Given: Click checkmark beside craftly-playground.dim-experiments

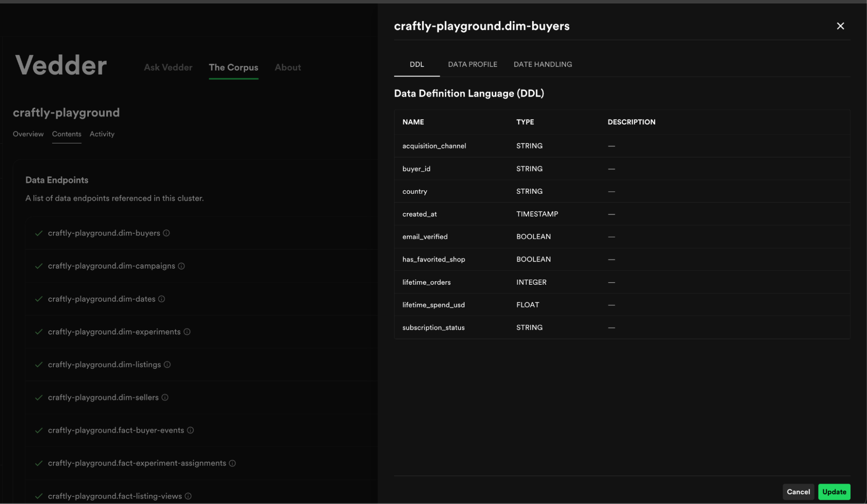Looking at the screenshot, I should (x=39, y=332).
